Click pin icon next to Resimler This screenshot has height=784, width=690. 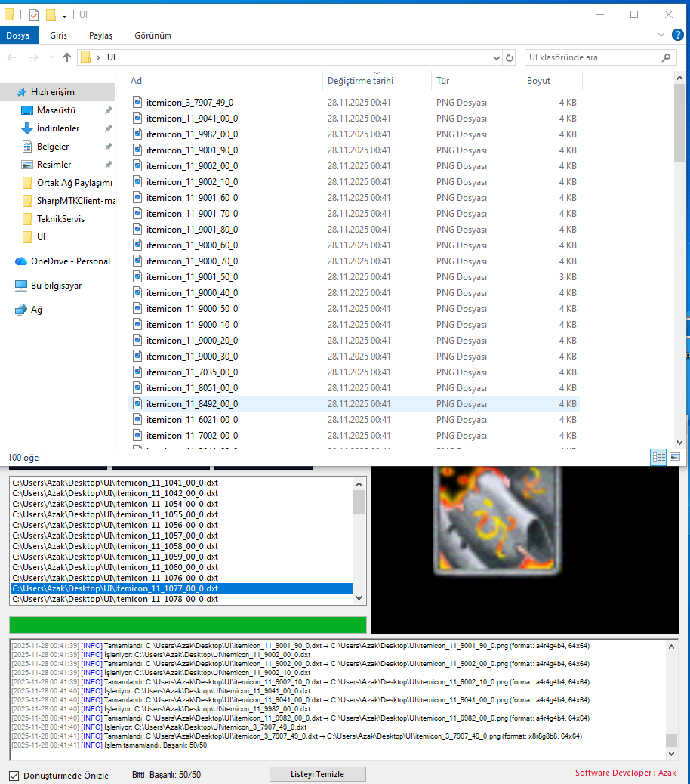(109, 165)
